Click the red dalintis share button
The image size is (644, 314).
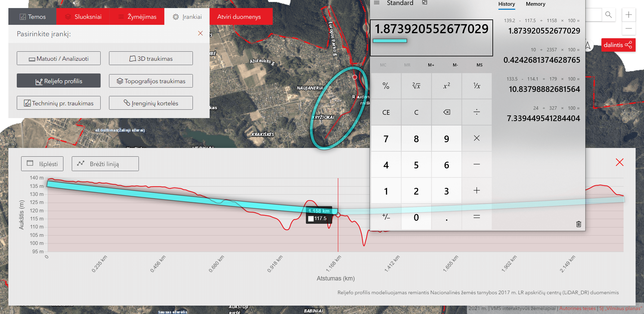pos(618,45)
